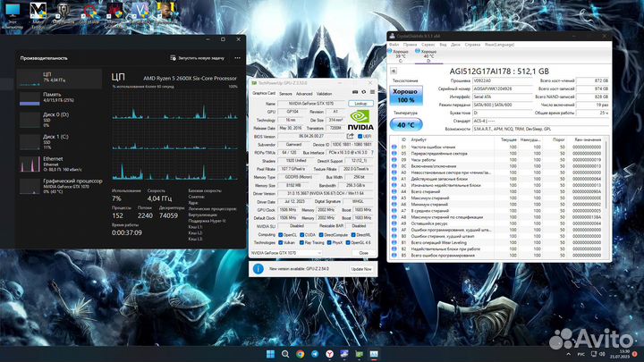Open the Windows Start button
644x362 pixels.
coord(270,354)
